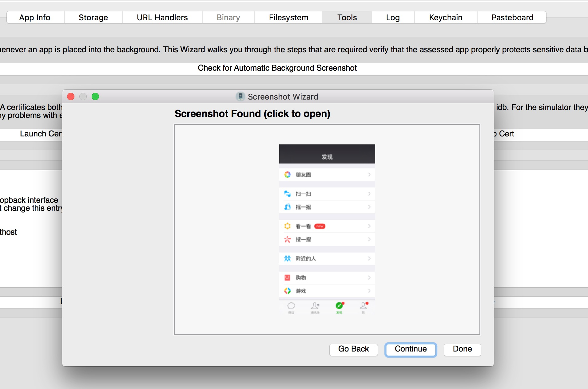Image resolution: width=588 pixels, height=389 pixels.
Task: Open the found screenshot thumbnail
Action: click(327, 229)
